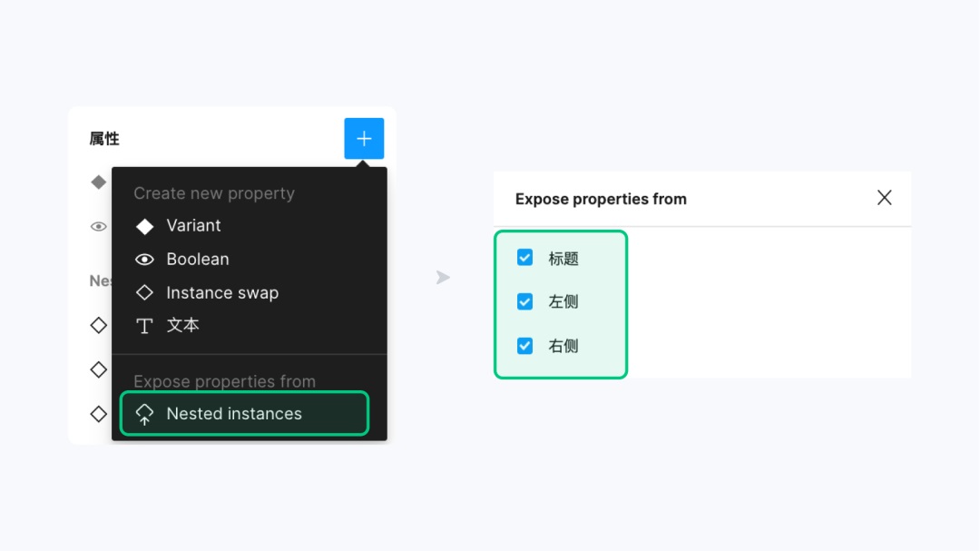The height and width of the screenshot is (551, 980).
Task: Choose Variant in Create new property menu
Action: pyautogui.click(x=250, y=226)
